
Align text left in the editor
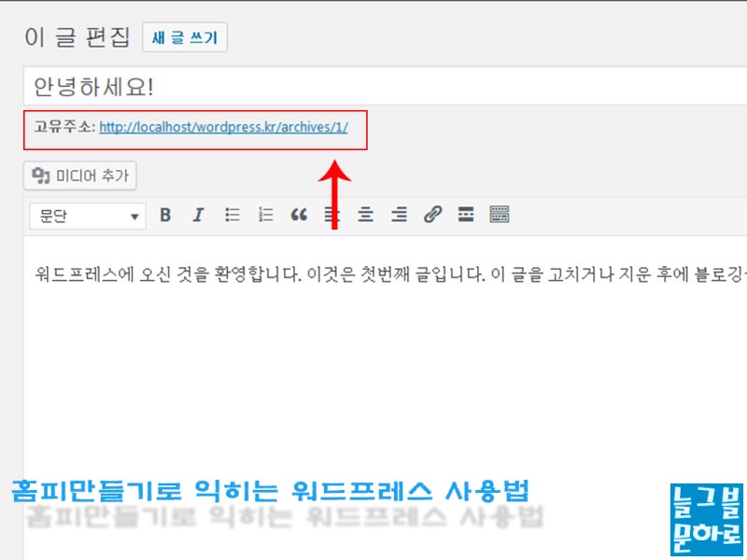332,215
